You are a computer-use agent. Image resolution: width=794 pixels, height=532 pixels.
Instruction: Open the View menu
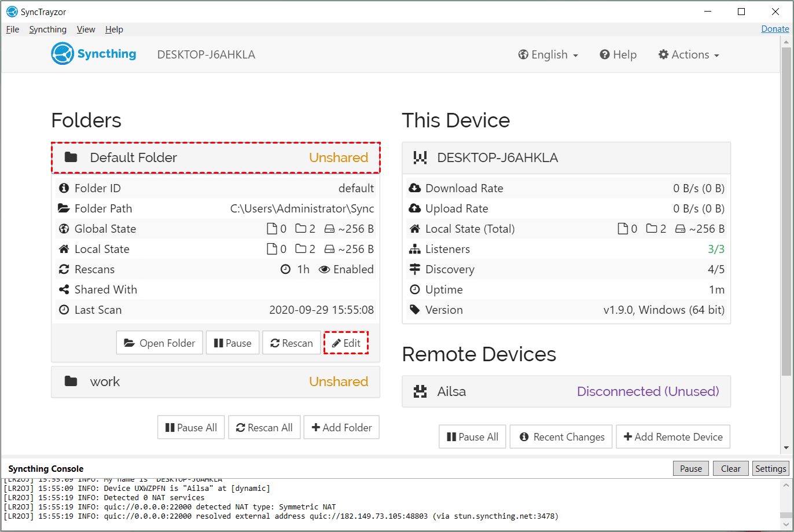click(x=86, y=30)
